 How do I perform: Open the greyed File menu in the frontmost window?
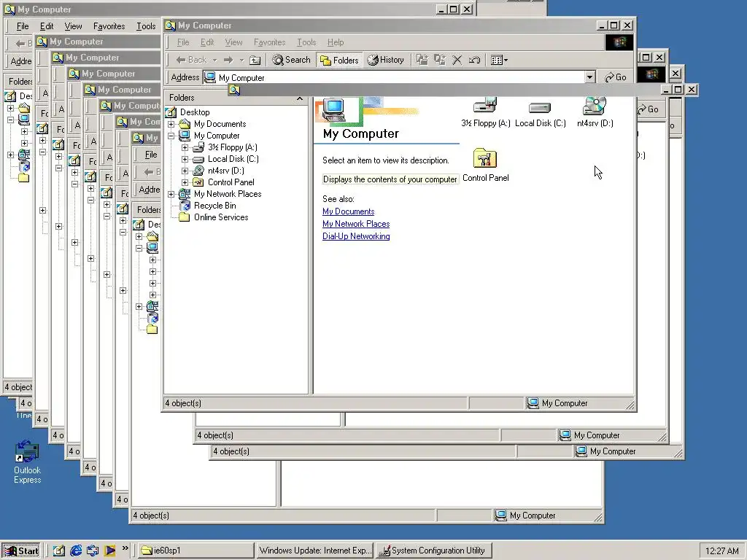(x=183, y=42)
